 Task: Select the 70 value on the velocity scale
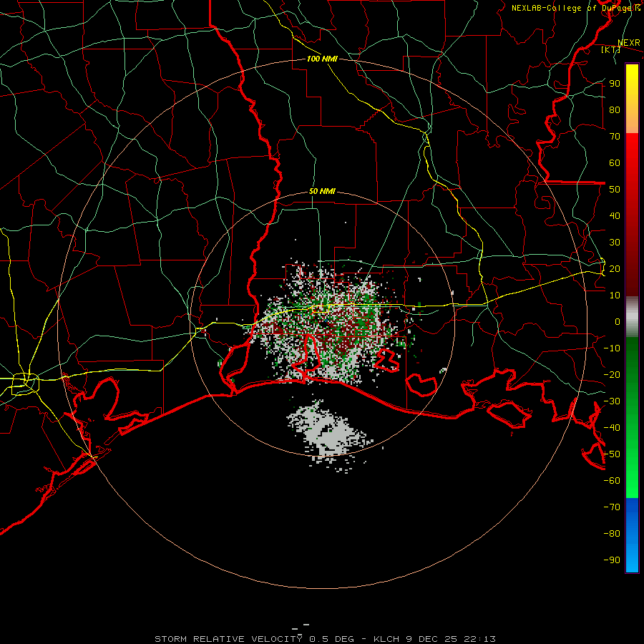coord(615,137)
